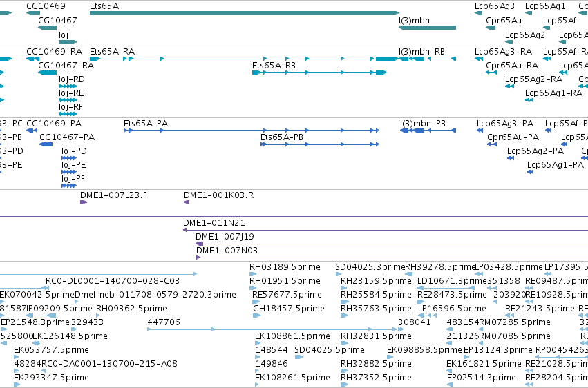Select the Lcp65Ag1 gene label
Screen dimensions: 588x388
(545, 6)
